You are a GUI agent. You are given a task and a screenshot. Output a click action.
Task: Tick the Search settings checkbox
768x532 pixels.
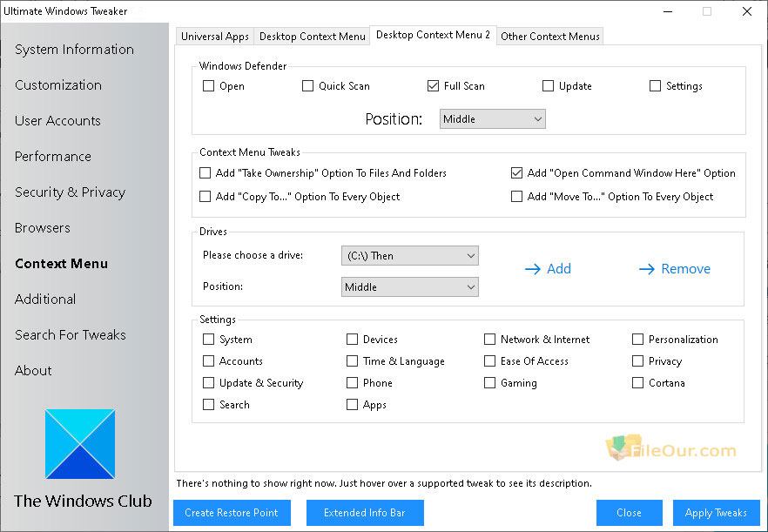pos(209,405)
